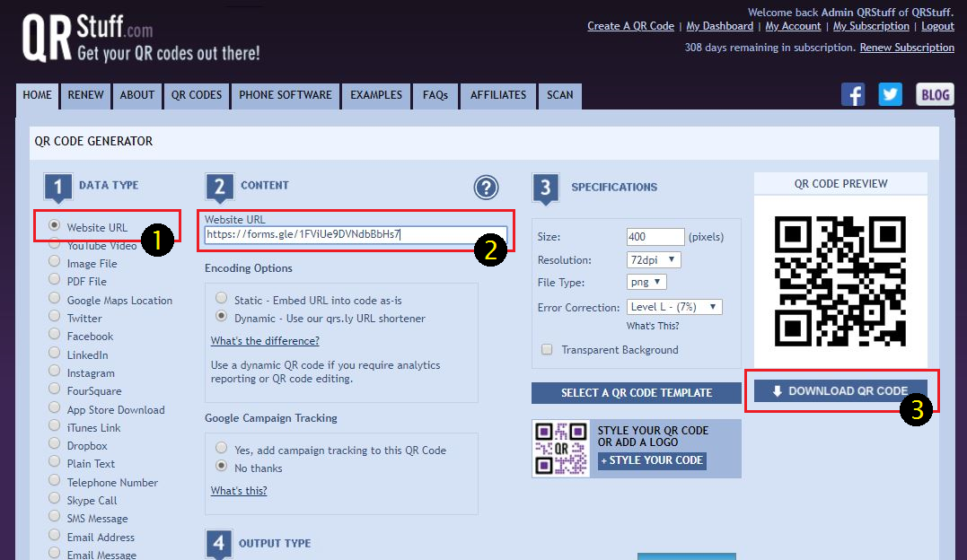Select the Plain Text data type

(54, 461)
